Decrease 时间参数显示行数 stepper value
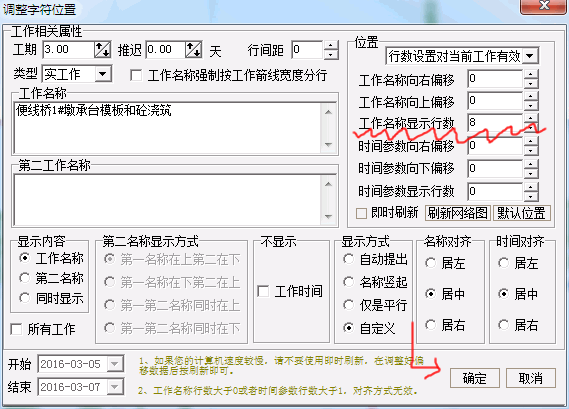This screenshot has height=409, width=569. (531, 196)
